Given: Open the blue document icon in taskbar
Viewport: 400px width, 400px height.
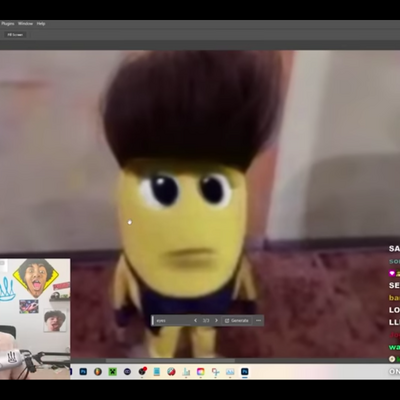Looking at the screenshot, I should click(x=157, y=371).
